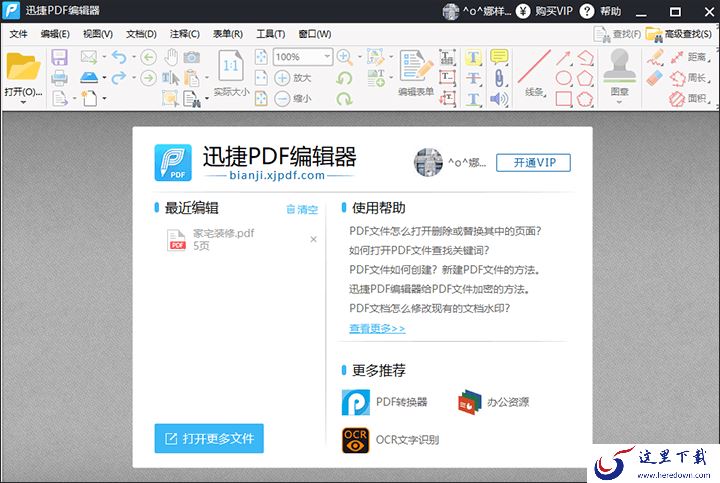
Task: Select the Sound speaker annotation tool
Action: click(x=499, y=98)
